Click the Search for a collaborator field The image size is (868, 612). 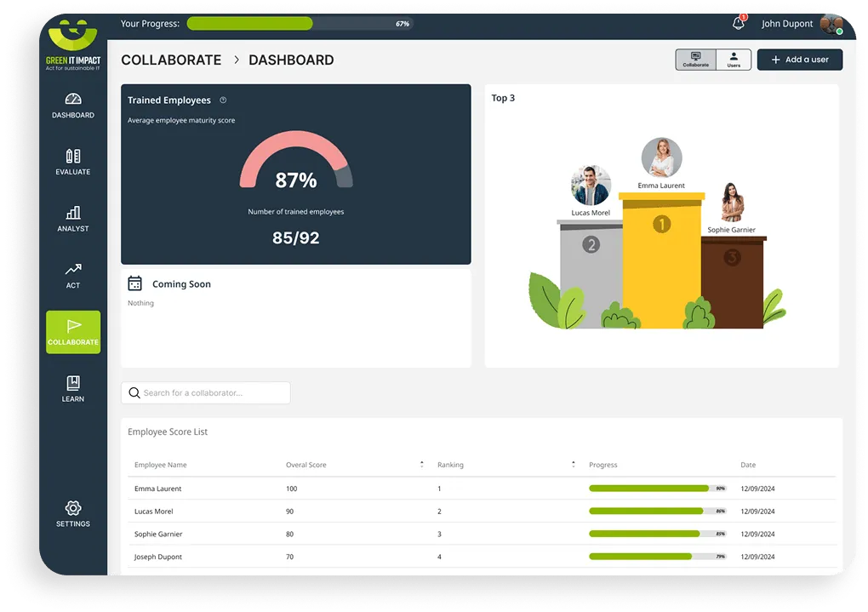point(206,392)
